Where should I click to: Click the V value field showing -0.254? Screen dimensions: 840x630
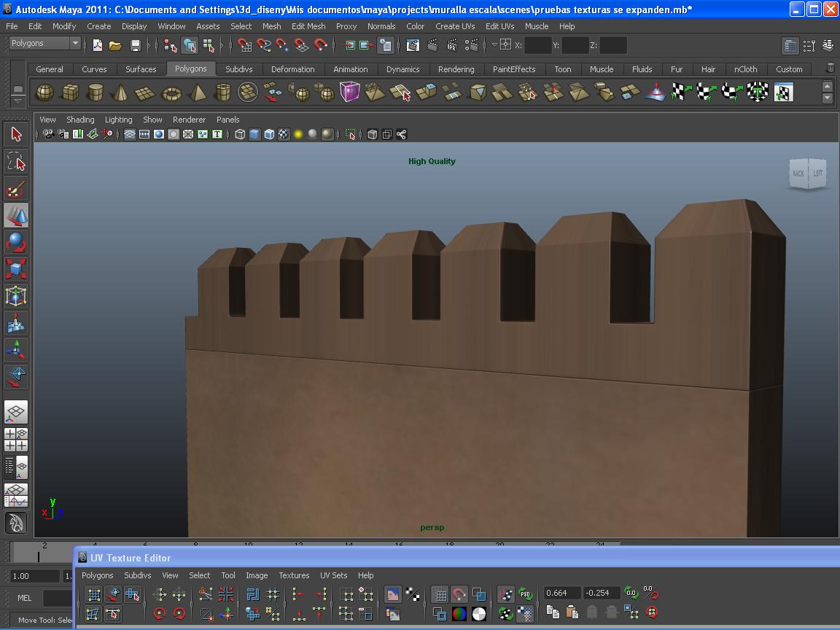[601, 593]
